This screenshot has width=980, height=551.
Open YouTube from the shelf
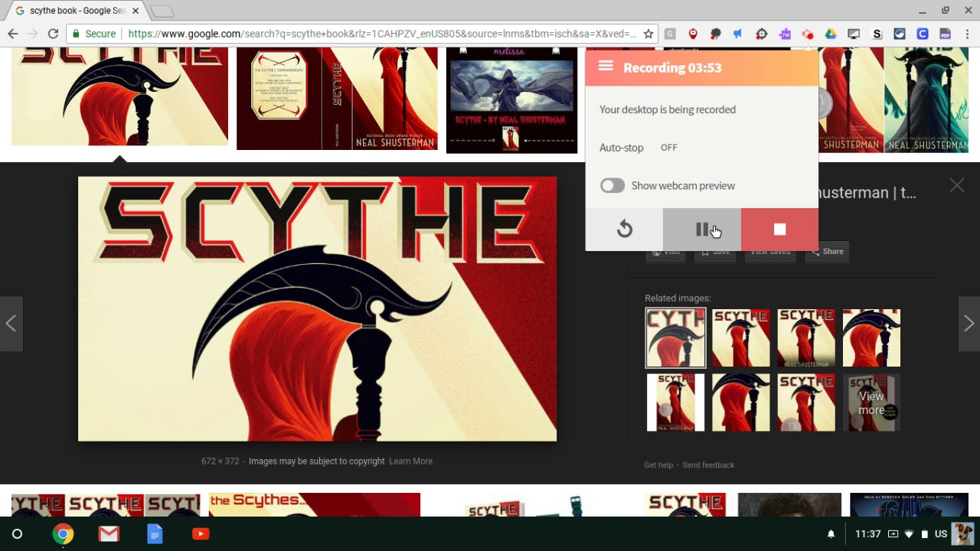coord(201,533)
